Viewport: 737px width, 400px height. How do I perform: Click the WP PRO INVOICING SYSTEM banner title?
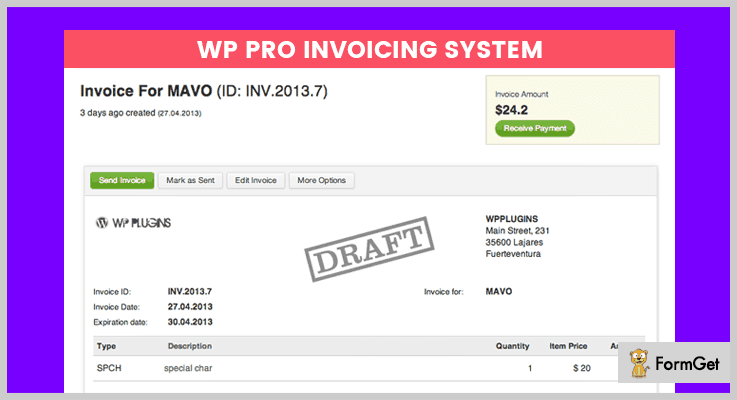(369, 49)
